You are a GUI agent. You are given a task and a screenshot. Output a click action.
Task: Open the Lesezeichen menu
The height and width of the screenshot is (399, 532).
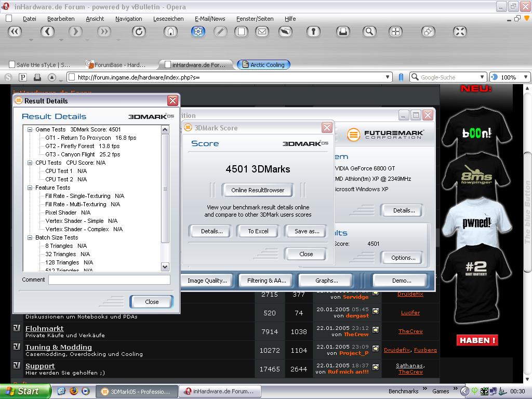coord(168,19)
